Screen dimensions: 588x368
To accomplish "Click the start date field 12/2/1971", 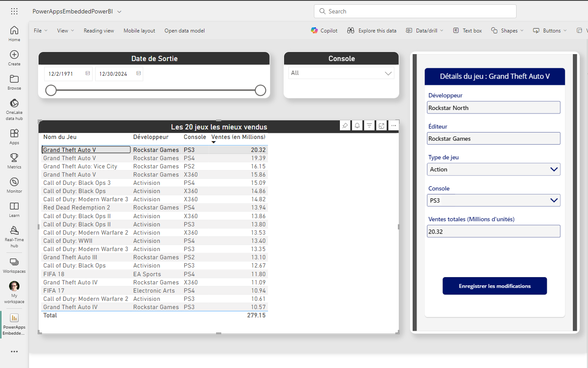I will click(68, 74).
